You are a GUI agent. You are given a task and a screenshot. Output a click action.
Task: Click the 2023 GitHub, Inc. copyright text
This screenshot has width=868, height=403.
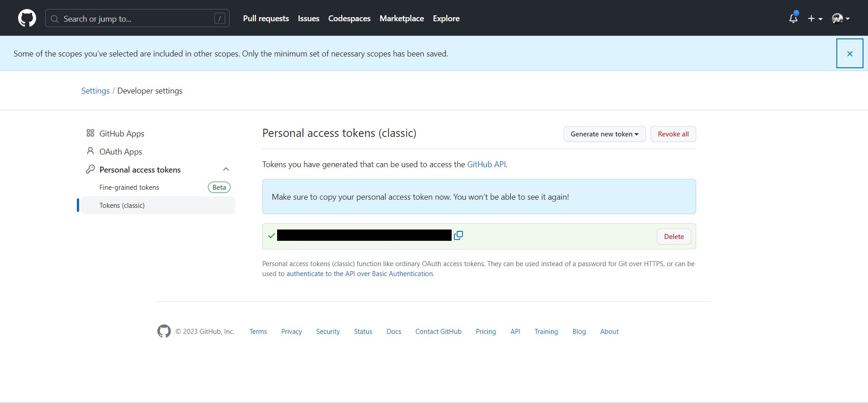(205, 332)
